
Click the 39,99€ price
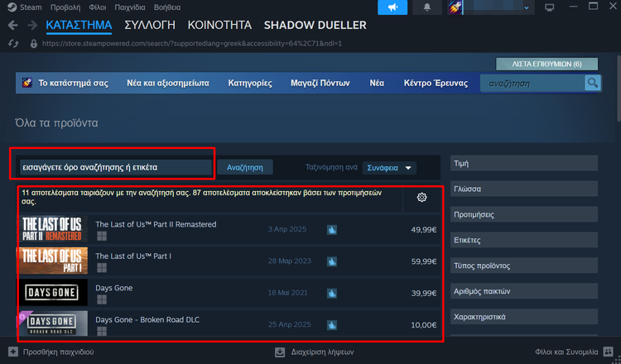[x=423, y=293]
